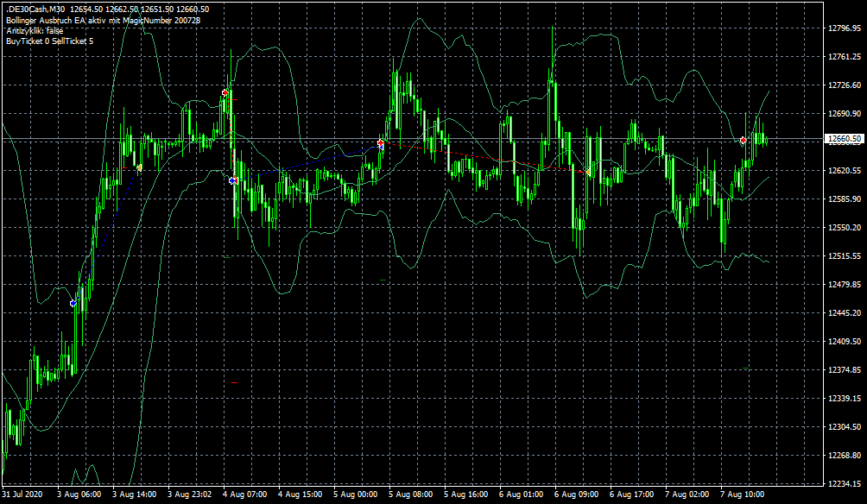
Task: Click the 31 Jul 2020 date label
Action: point(22,494)
